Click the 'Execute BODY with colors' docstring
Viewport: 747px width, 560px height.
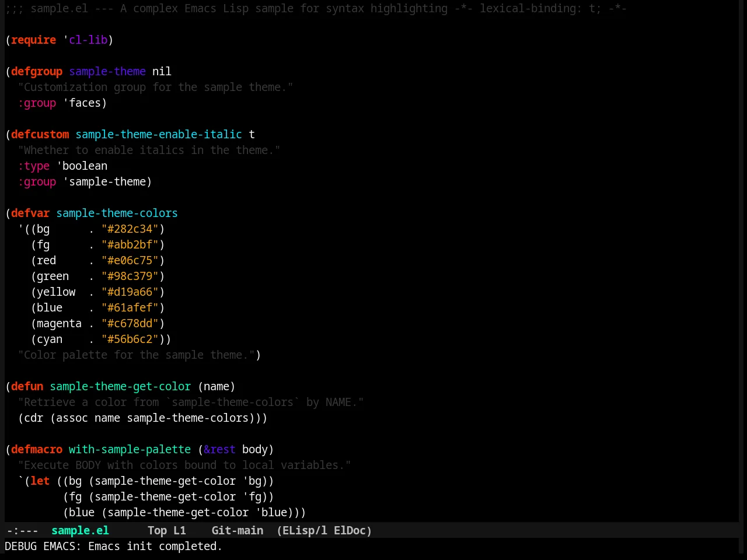(184, 465)
